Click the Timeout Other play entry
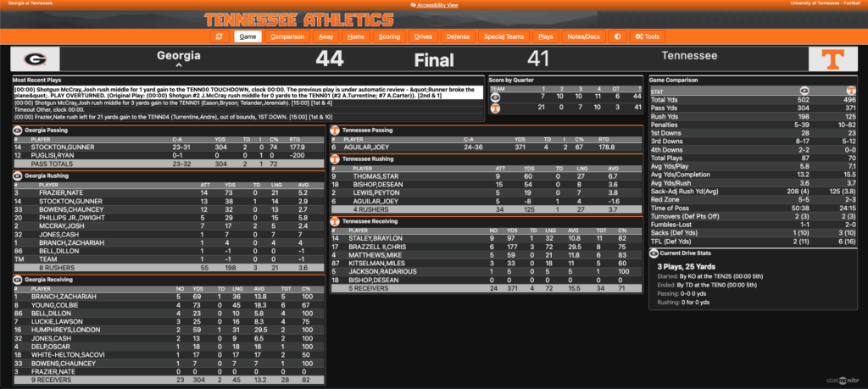Viewport: 868px width, 389px height. [248, 109]
